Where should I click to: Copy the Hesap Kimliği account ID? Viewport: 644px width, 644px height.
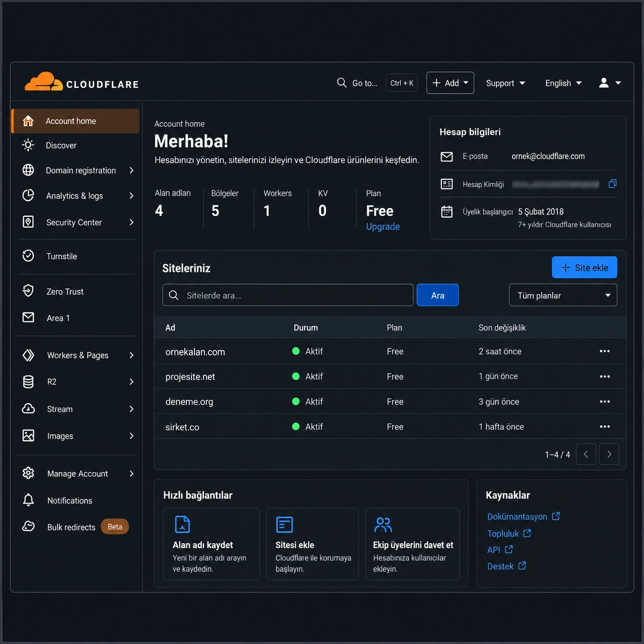(x=612, y=184)
